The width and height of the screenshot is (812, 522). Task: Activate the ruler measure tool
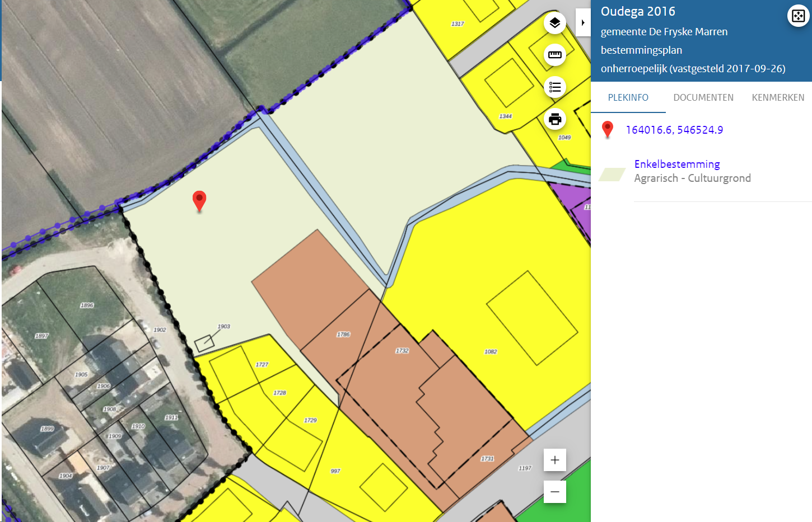(555, 55)
